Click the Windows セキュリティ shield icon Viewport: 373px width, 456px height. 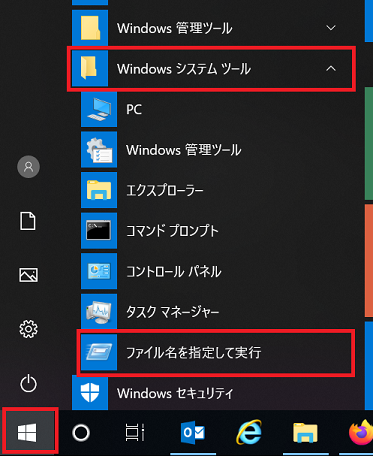pos(90,393)
